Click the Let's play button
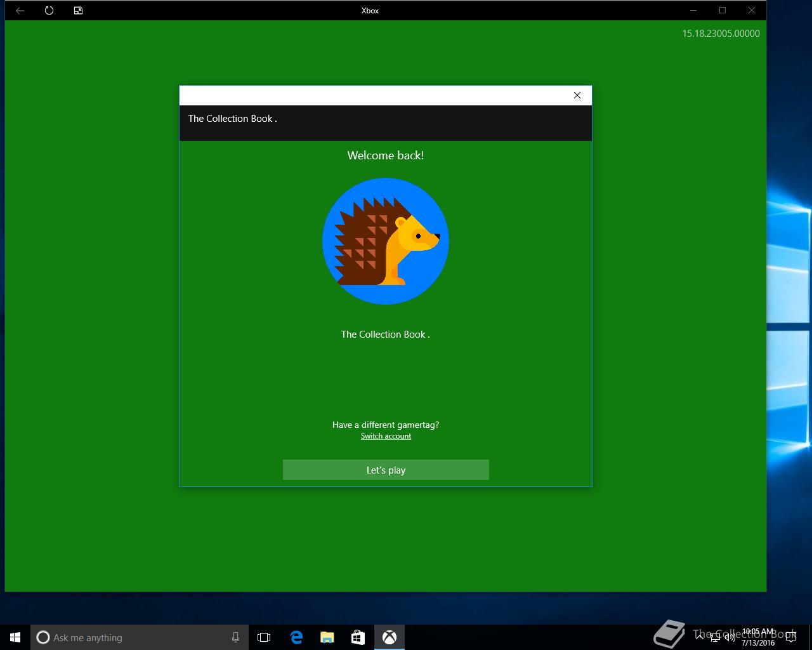This screenshot has width=812, height=650. coord(386,470)
